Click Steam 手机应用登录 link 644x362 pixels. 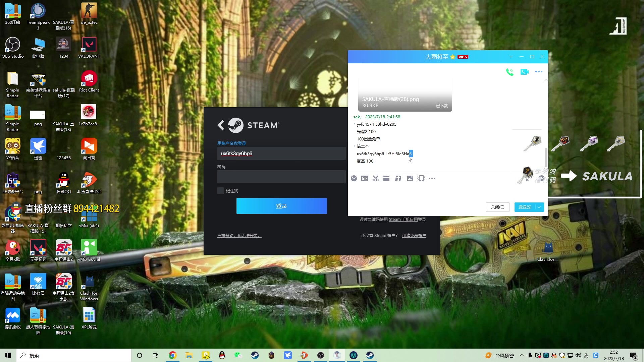click(x=407, y=220)
